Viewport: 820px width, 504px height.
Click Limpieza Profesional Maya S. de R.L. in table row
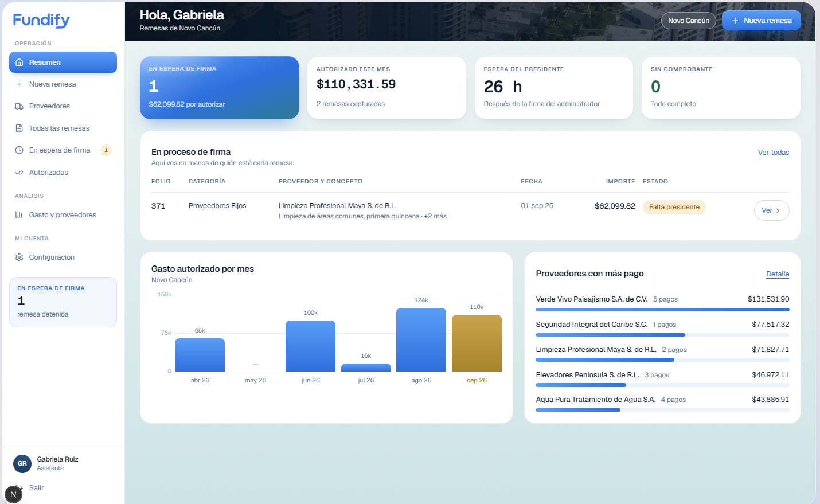338,206
